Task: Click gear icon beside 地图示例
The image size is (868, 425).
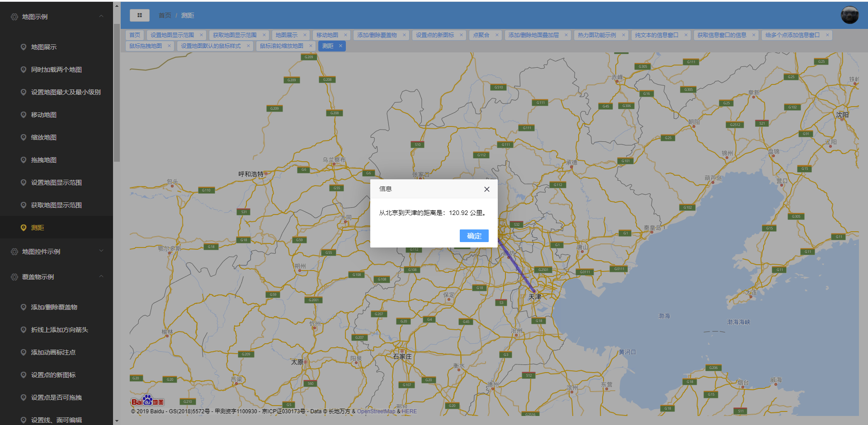Action: 14,17
